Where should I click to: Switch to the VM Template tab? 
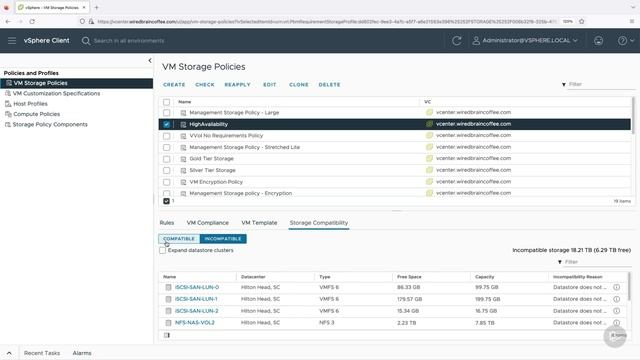(x=259, y=223)
